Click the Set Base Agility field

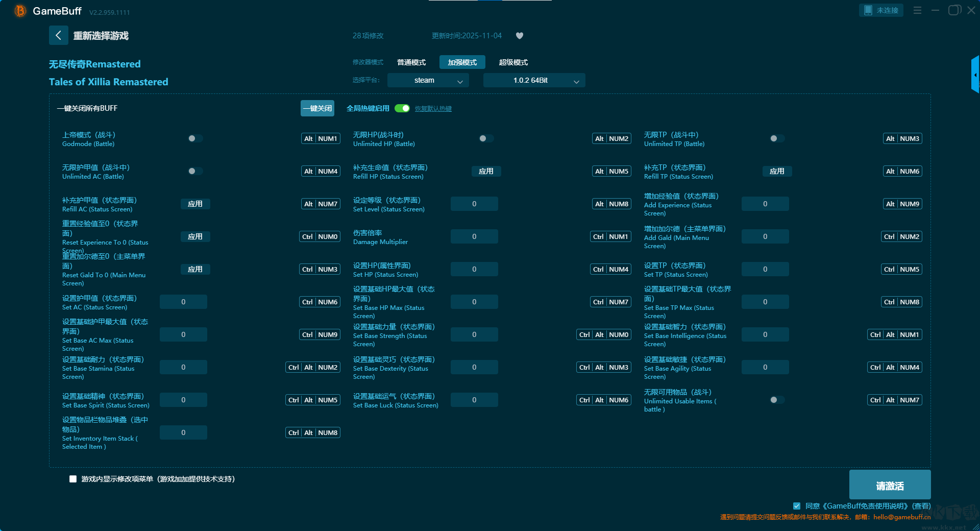pyautogui.click(x=765, y=367)
